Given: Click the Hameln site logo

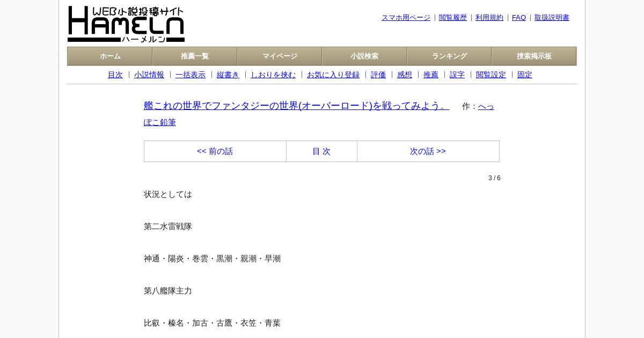Looking at the screenshot, I should (x=126, y=24).
